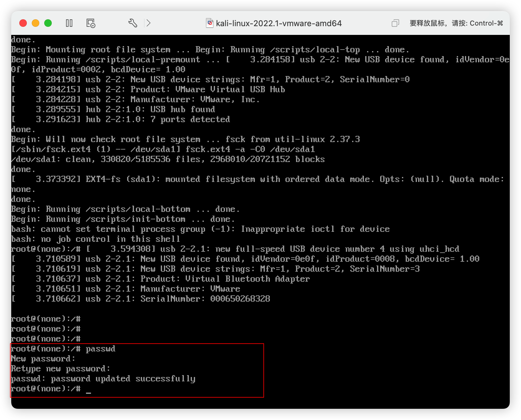Click 'Running /scripts/init-bottom' line
The width and height of the screenshot is (521, 420).
[x=123, y=219]
